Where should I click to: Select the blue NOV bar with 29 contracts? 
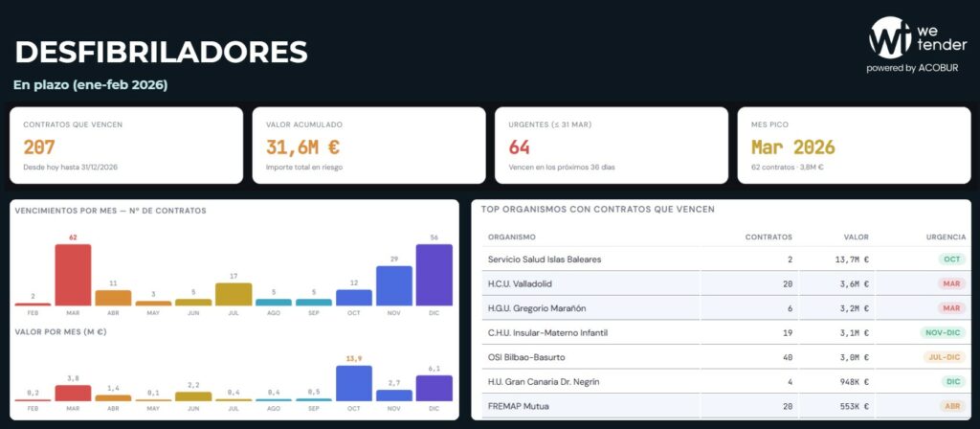pyautogui.click(x=393, y=285)
